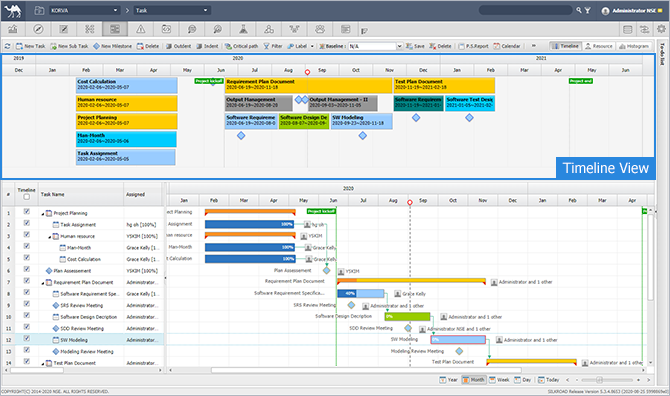Click the Gantt horizontal scrollbar
670x396 pixels.
[366, 370]
